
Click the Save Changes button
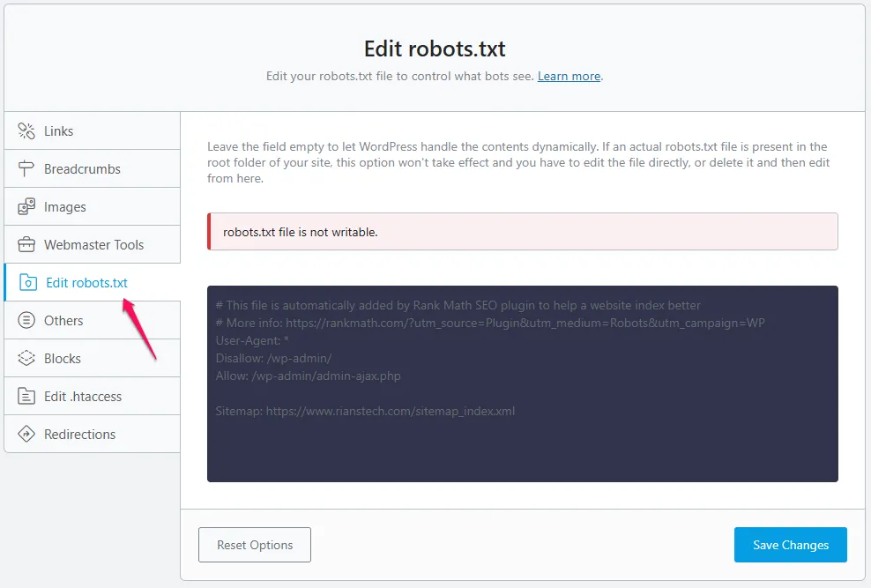coord(790,545)
